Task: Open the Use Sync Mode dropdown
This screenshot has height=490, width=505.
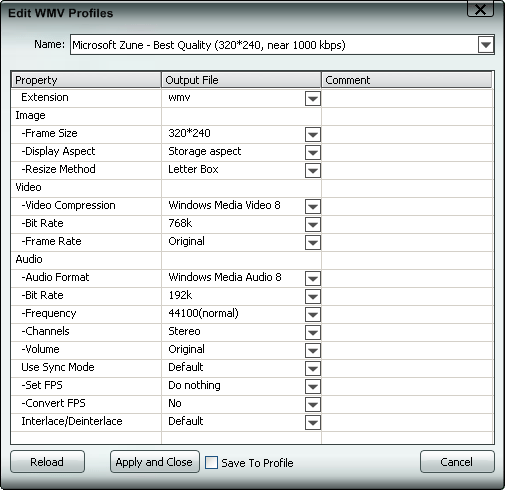Action: tap(313, 369)
